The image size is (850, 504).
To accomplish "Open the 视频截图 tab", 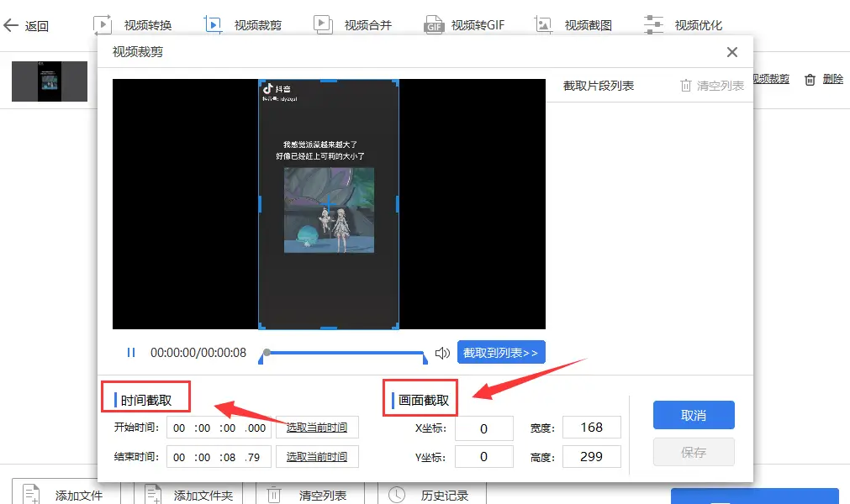I will 573,25.
